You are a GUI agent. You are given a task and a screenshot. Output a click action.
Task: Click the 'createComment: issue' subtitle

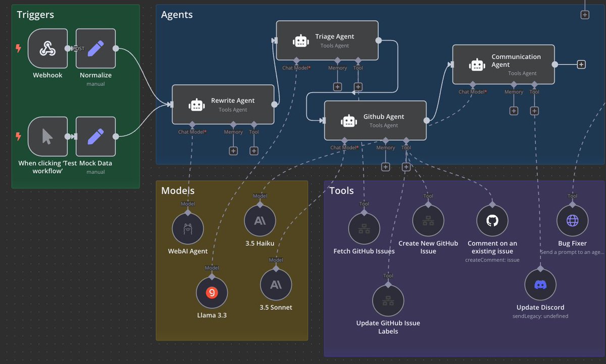[x=492, y=260]
